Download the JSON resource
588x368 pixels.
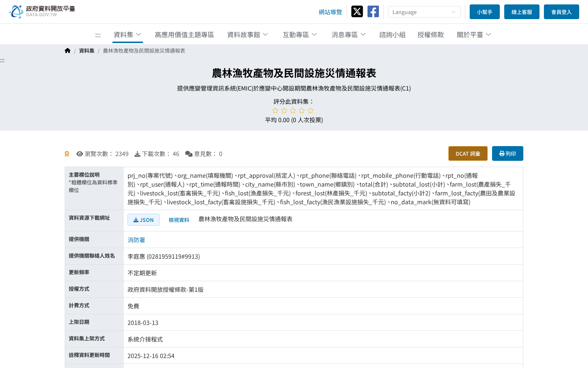[x=143, y=220]
